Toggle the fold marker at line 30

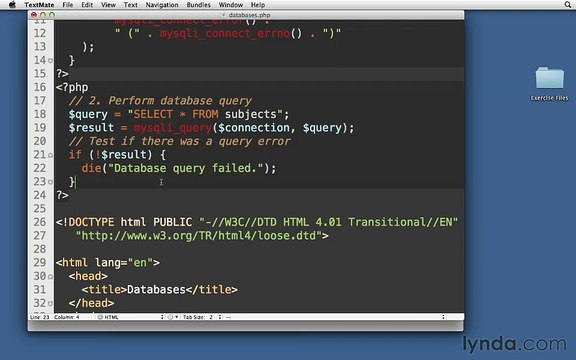[x=50, y=277]
